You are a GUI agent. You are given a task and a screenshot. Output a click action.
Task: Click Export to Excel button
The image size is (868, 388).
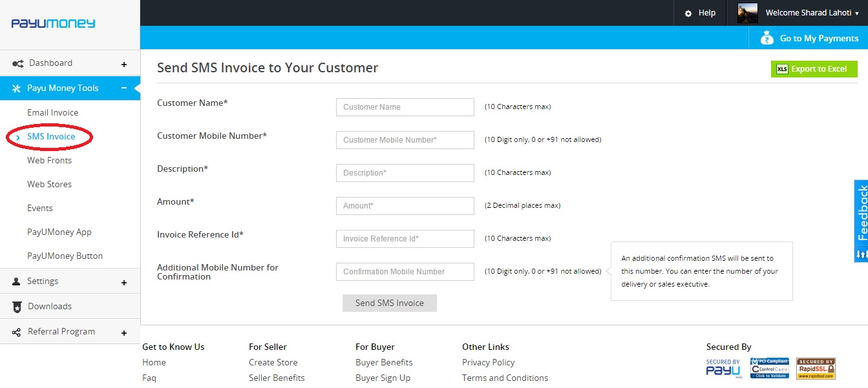pyautogui.click(x=814, y=69)
